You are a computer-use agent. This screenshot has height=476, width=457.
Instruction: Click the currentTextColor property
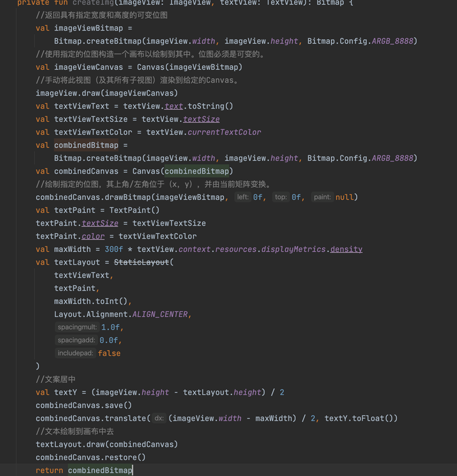tap(225, 132)
